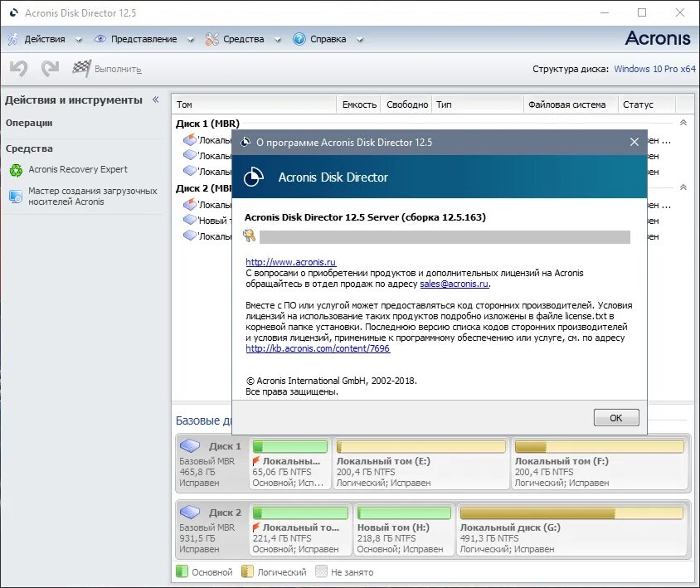Open the Представление dropdown arrow
Viewport: 700px width, 588px height.
pos(191,40)
